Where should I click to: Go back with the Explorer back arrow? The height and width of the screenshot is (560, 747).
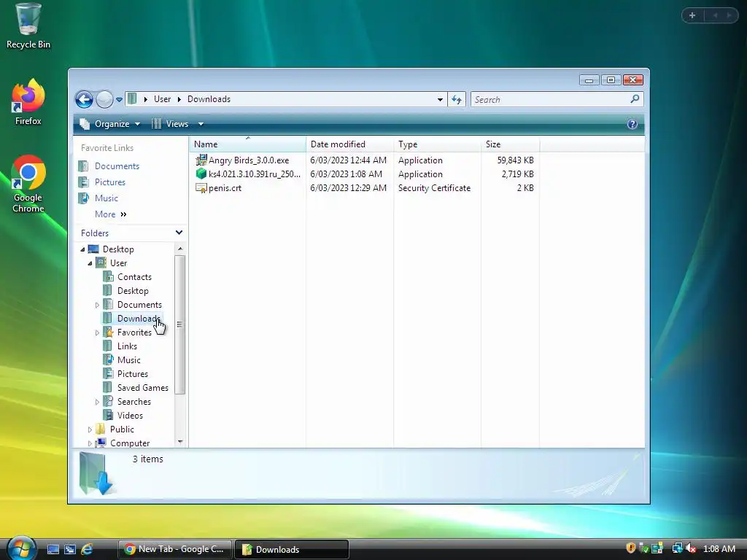click(85, 99)
